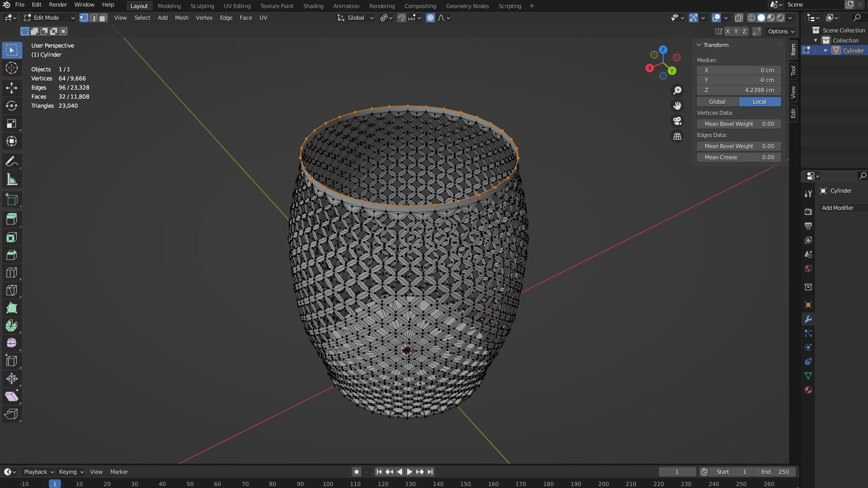This screenshot has height=488, width=868.
Task: Click the Global transform button
Action: [x=717, y=102]
